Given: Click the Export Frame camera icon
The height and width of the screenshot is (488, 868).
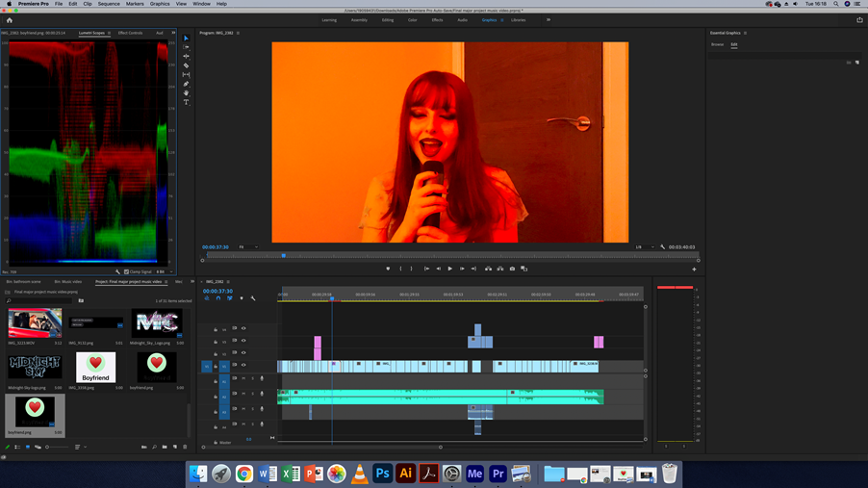Looking at the screenshot, I should 512,269.
